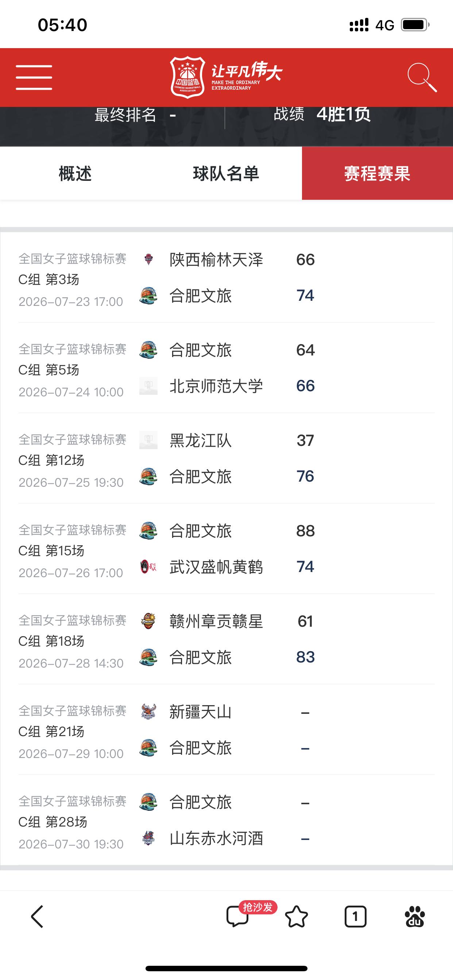Switch to the 概述 tab
The image size is (453, 980).
pyautogui.click(x=75, y=174)
